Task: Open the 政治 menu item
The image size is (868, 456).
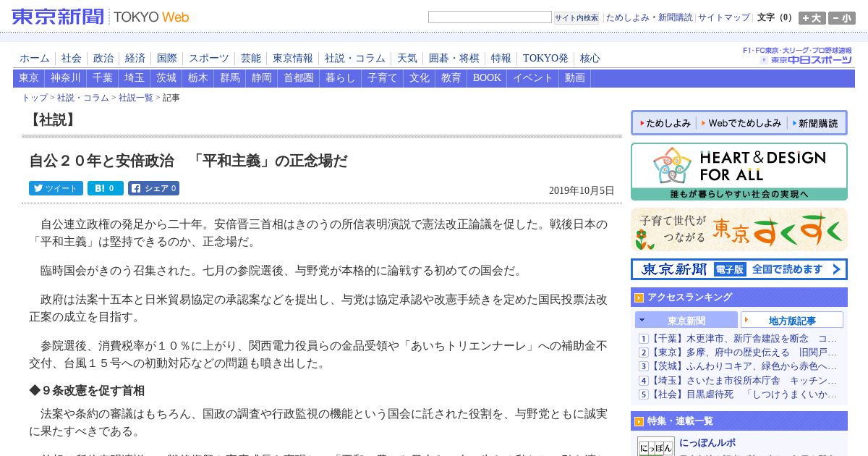Action: 103,58
